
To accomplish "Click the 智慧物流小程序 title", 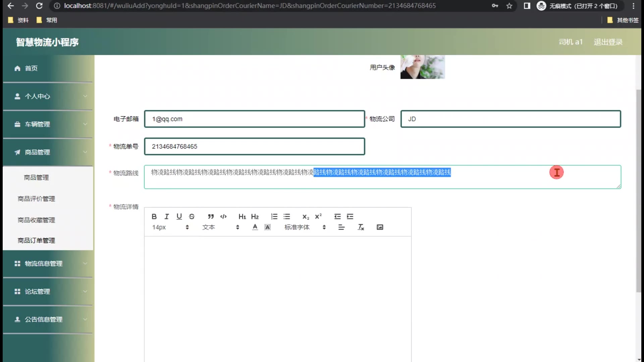I will click(47, 42).
